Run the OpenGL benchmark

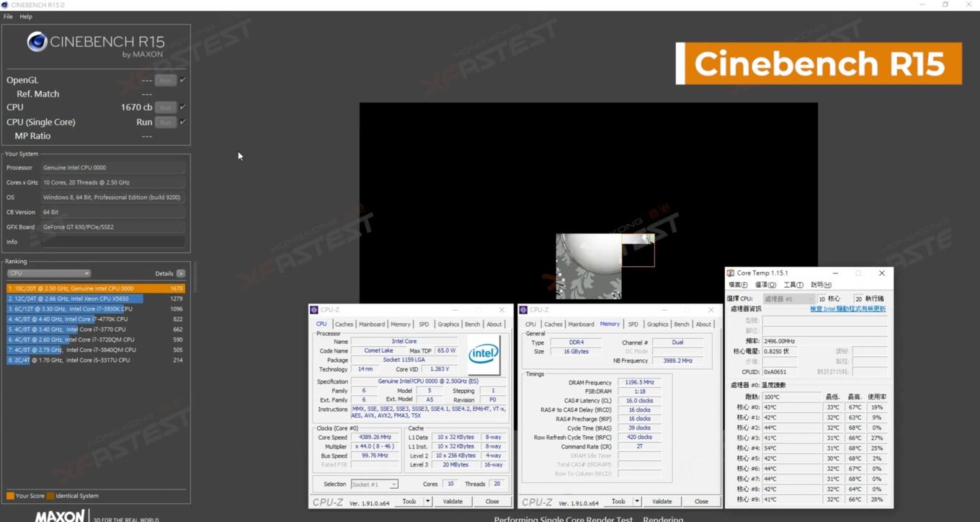(165, 80)
